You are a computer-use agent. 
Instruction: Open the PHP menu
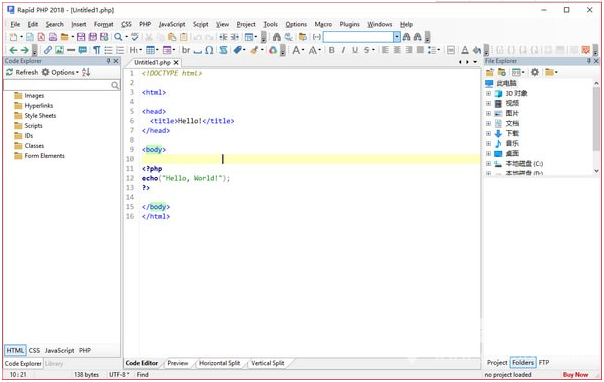[x=145, y=24]
